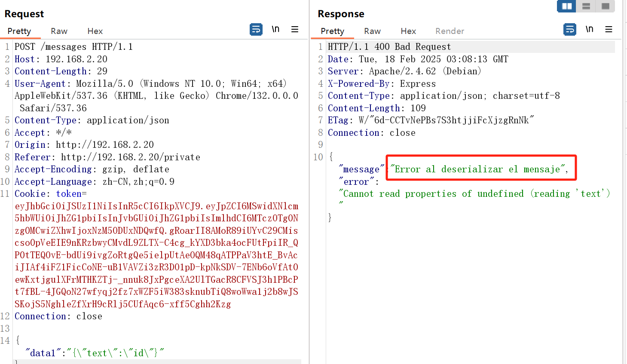Click the HTTP/1.1 400 Bad Request status line
627x364 pixels.
coord(389,47)
